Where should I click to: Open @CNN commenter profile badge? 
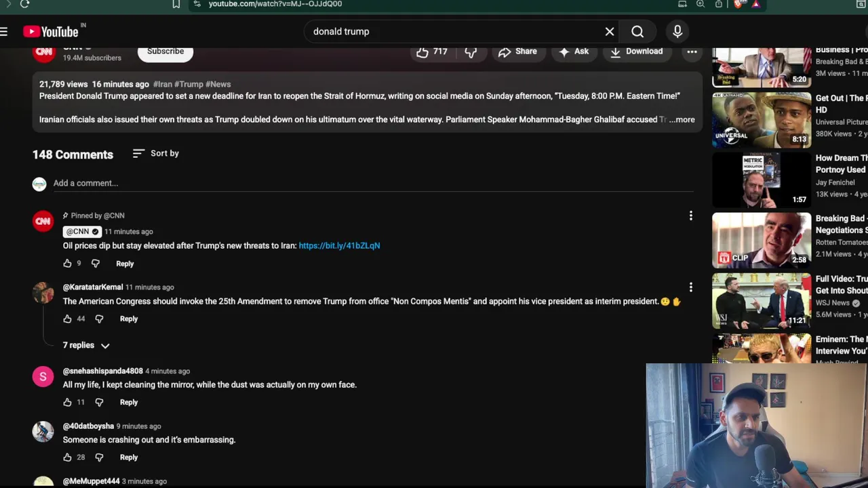[81, 231]
